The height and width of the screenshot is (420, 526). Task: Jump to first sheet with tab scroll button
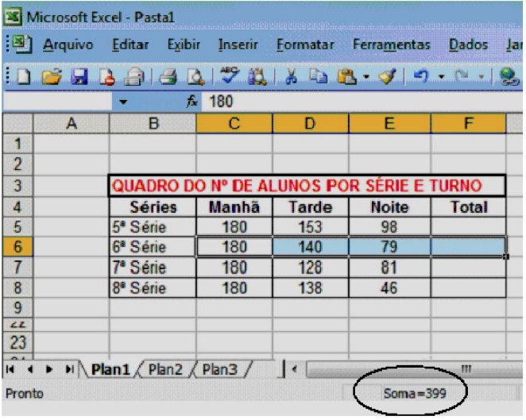(10, 369)
